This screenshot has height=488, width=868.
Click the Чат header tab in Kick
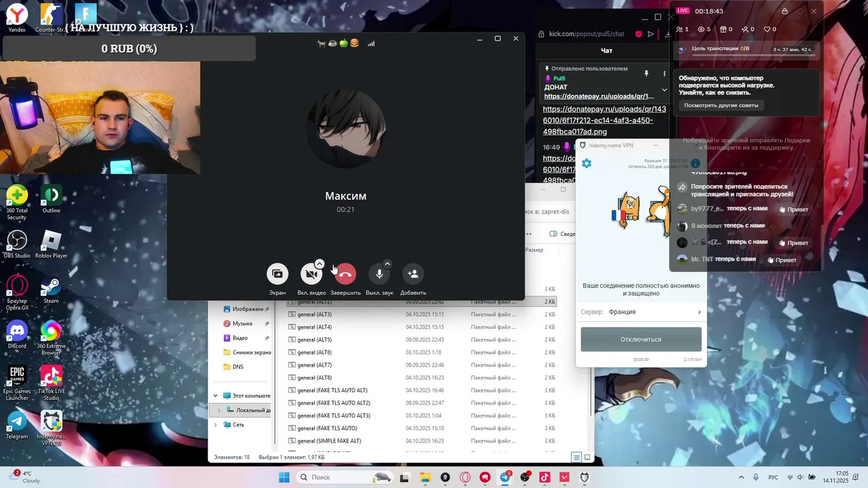pyautogui.click(x=607, y=51)
